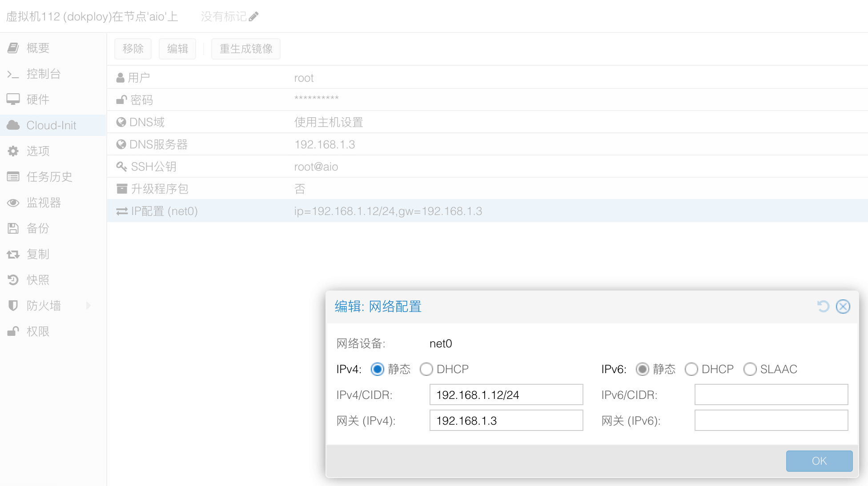Image resolution: width=868 pixels, height=486 pixels.
Task: Focus the 网关 (IPv6) gateway field
Action: tap(771, 421)
